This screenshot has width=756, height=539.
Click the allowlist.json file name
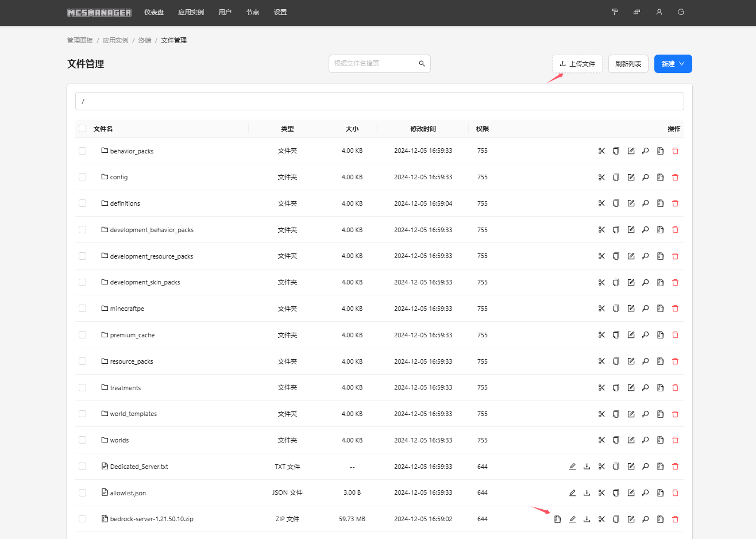coord(128,493)
